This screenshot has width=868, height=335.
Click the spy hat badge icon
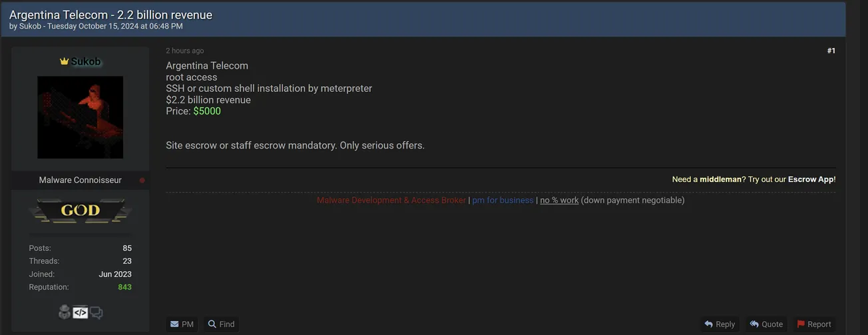coord(65,312)
